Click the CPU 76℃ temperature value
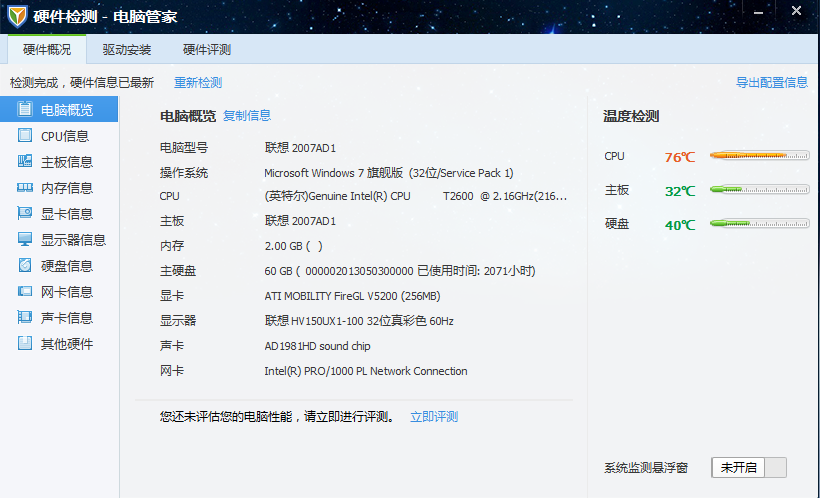The height and width of the screenshot is (498, 820). coord(680,157)
